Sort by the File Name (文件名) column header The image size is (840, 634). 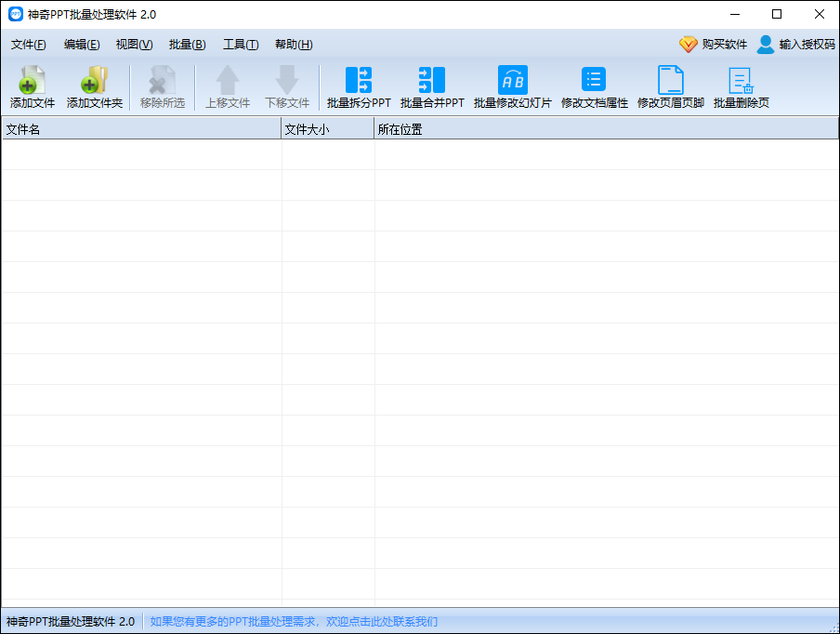tap(141, 129)
